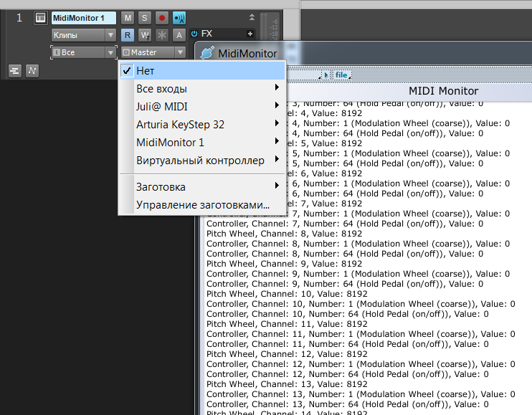532x415 pixels.
Task: Rename the MidiMonitor 1 track name field
Action: click(83, 18)
